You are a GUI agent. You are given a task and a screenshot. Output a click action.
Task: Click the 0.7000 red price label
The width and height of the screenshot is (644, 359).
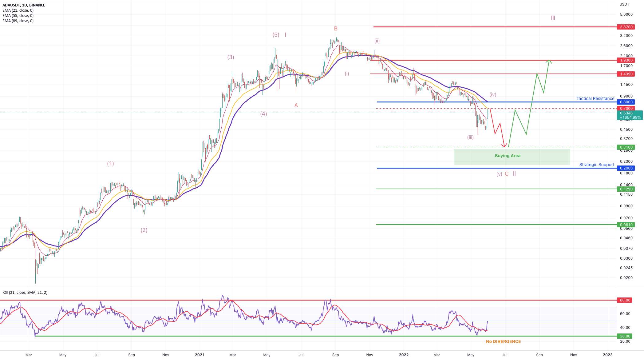point(626,109)
